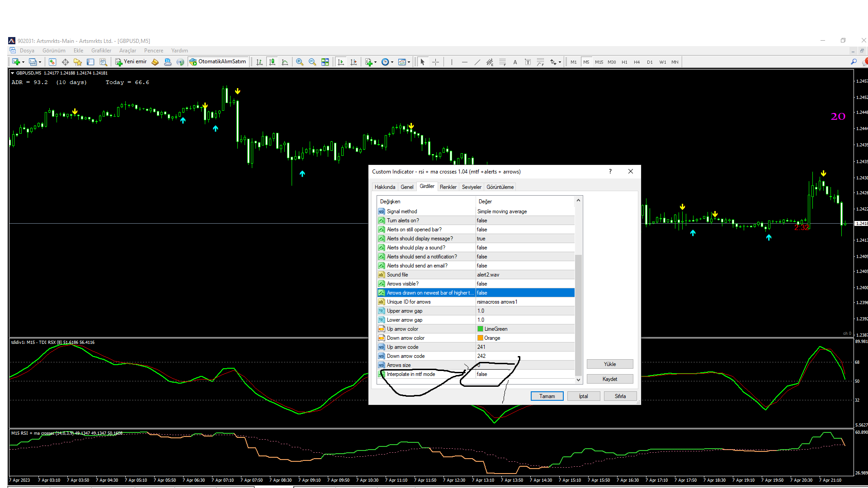Select the 'Arrows visible?' false value
The width and height of the screenshot is (868, 488).
point(482,284)
